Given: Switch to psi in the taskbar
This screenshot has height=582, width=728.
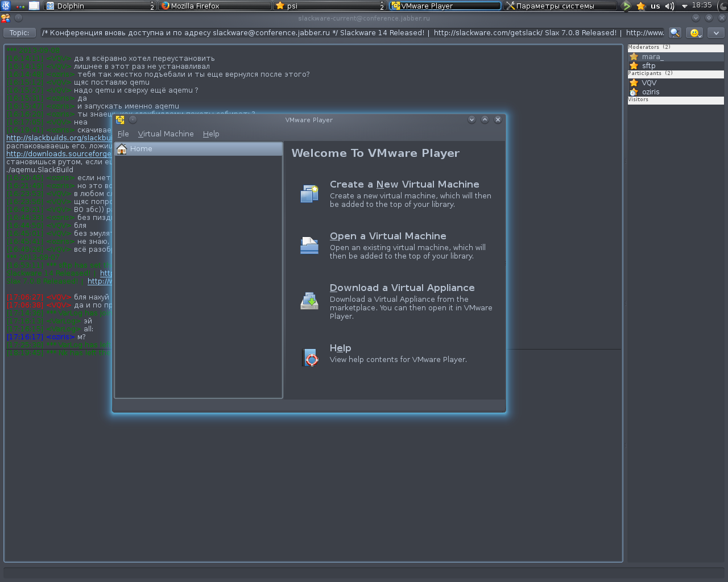Looking at the screenshot, I should [x=329, y=6].
